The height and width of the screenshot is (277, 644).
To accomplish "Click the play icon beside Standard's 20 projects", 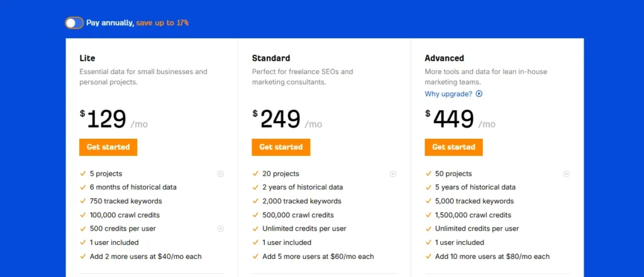I will point(393,174).
